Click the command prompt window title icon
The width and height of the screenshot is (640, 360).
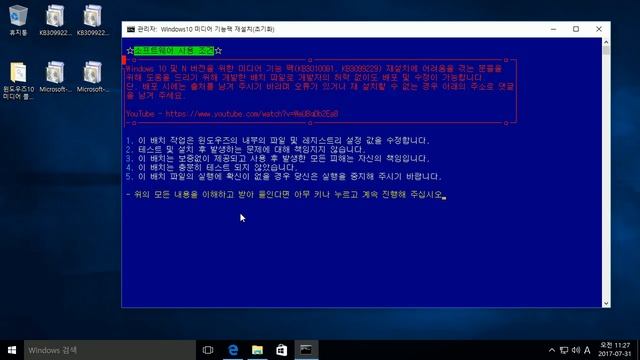click(x=131, y=29)
